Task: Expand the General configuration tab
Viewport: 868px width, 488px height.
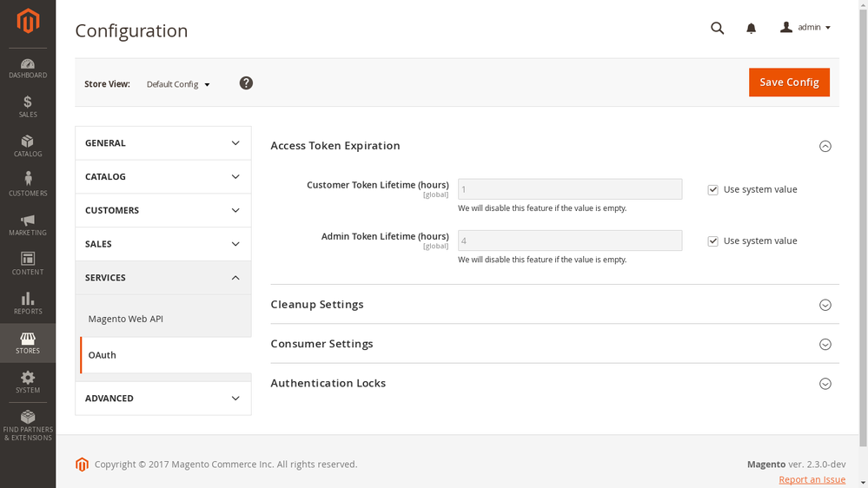Action: 162,143
